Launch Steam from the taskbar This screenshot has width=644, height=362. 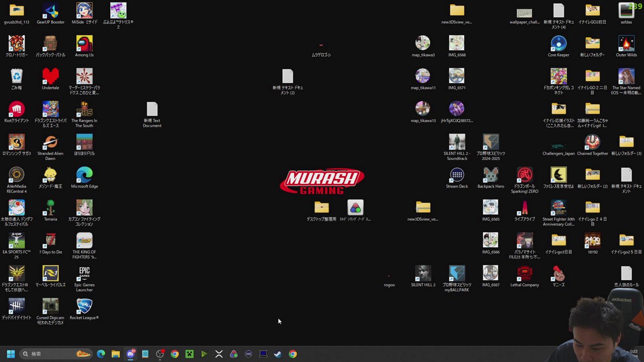coord(278,354)
